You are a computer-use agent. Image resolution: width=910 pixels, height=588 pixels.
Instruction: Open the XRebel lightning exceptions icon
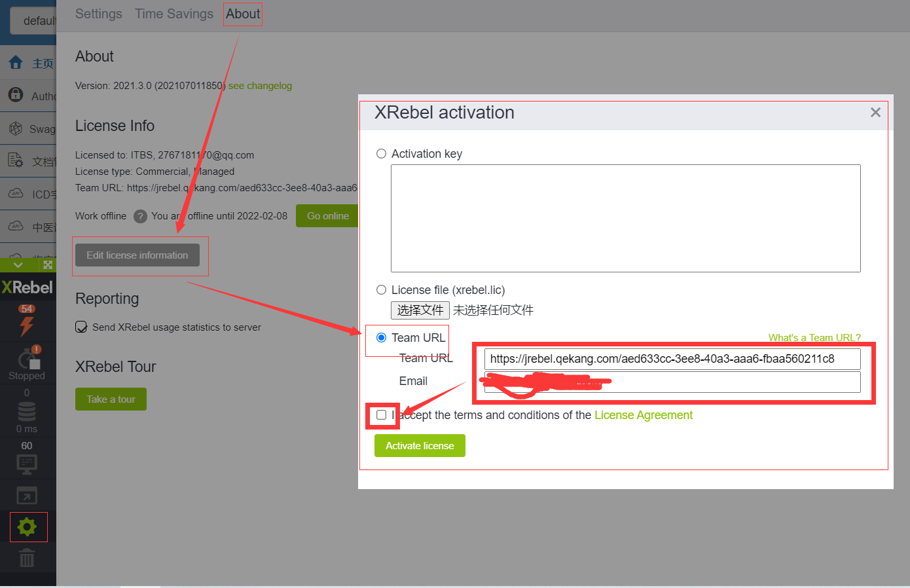pos(27,325)
